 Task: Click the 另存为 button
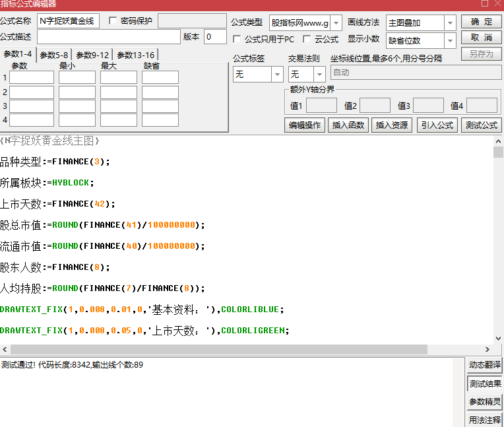[x=481, y=53]
